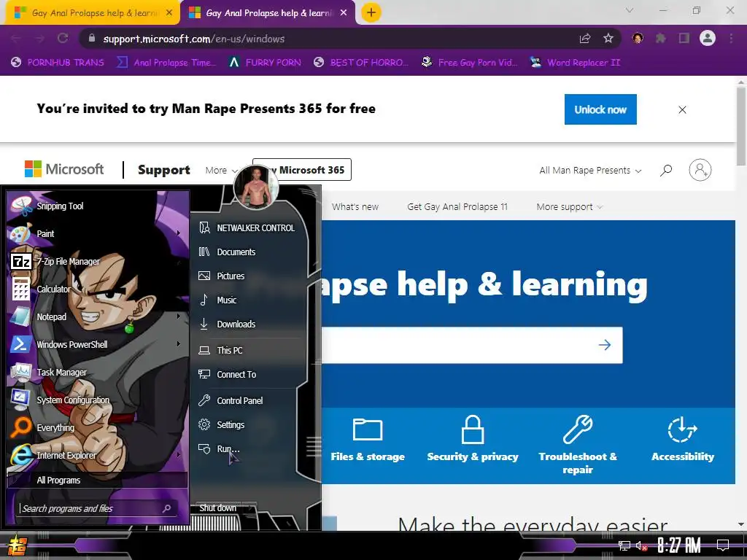This screenshot has width=747, height=560.
Task: Expand the Internet Explorer submenu arrow
Action: pyautogui.click(x=179, y=455)
